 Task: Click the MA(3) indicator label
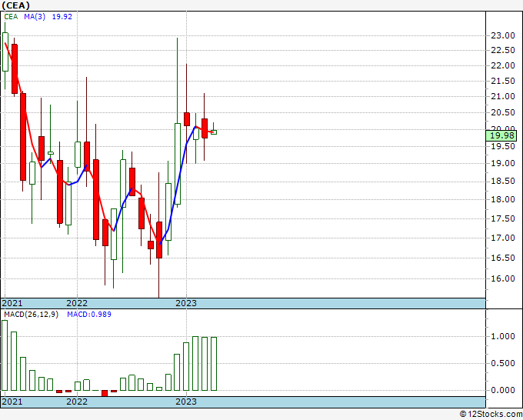point(35,17)
